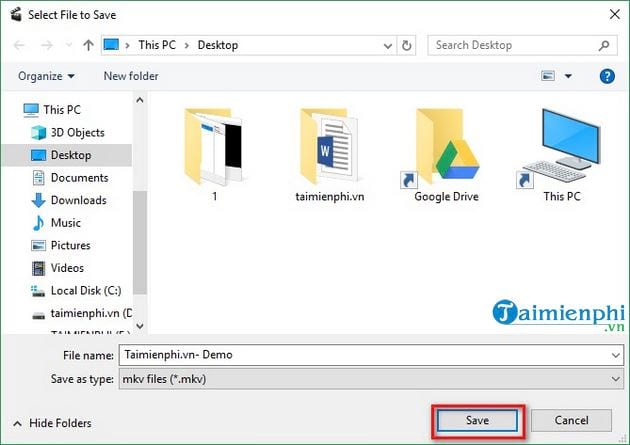Screen dimensions: 630x445
Task: Select This PC in navigation tree
Action: (x=52, y=110)
